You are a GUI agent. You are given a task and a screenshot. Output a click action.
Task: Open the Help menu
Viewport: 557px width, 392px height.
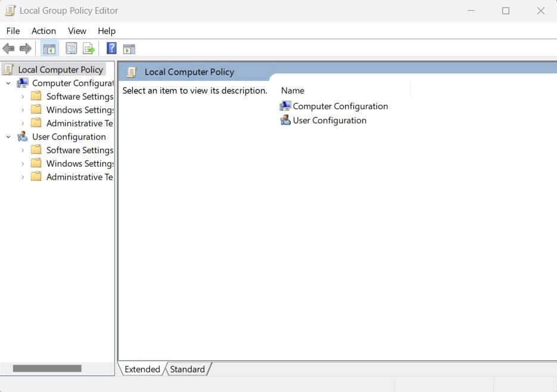point(107,31)
